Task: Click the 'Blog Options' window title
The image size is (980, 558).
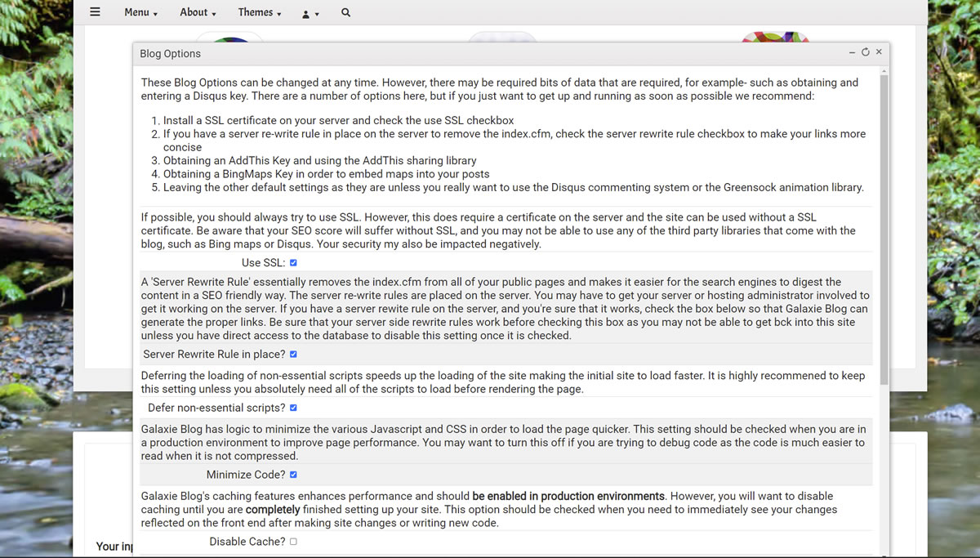Action: click(170, 54)
